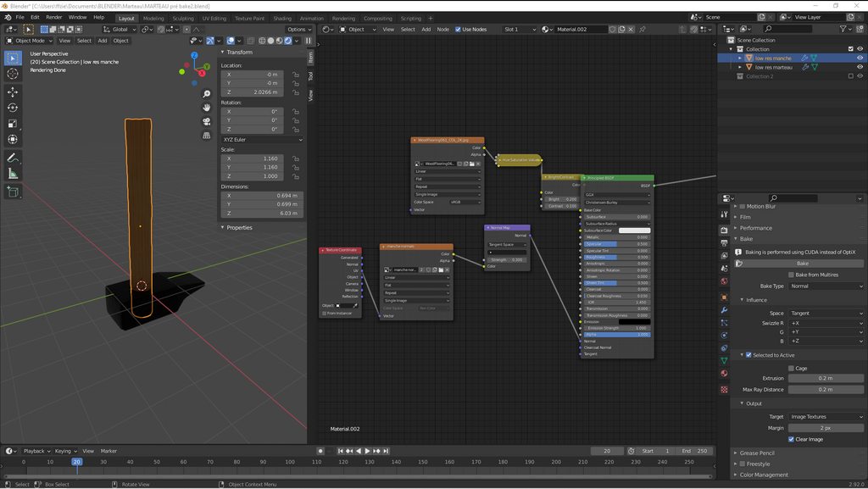The width and height of the screenshot is (868, 489).
Task: Click the camera view icon in viewport
Action: (x=207, y=121)
